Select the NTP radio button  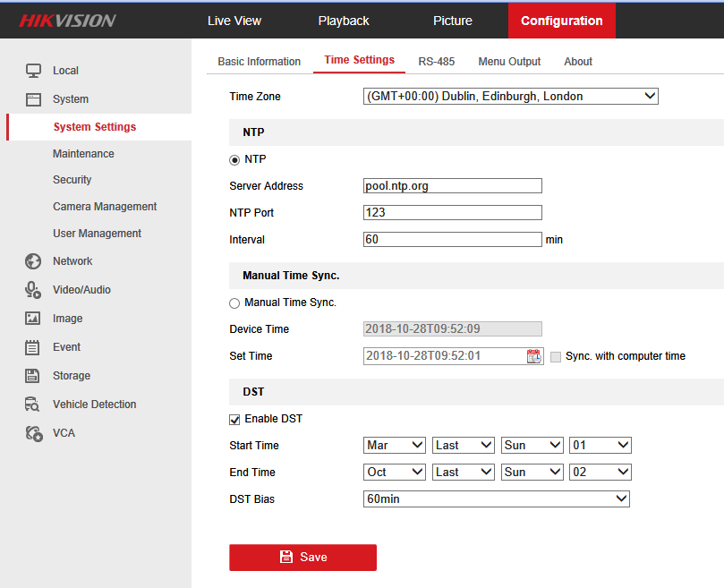click(x=235, y=159)
